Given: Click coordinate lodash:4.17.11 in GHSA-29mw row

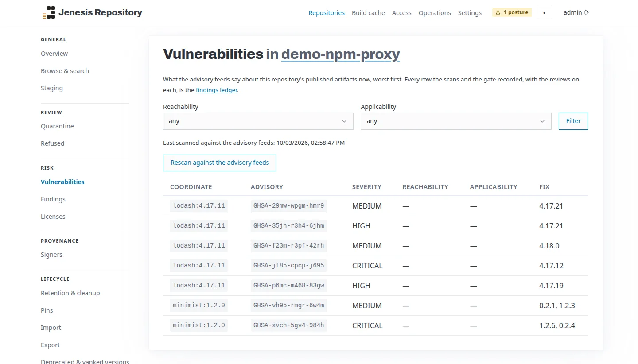Looking at the screenshot, I should [199, 206].
